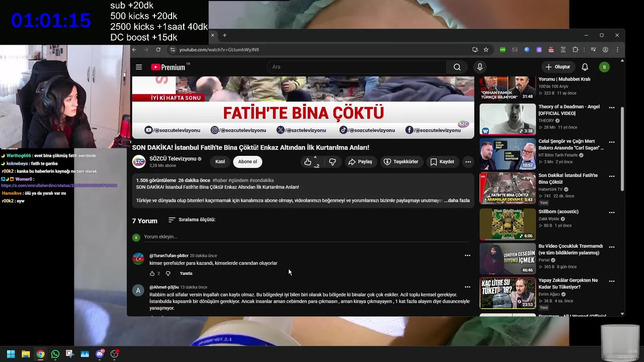Open options for Theory of a Deadman video
644x362 pixels.
pyautogui.click(x=612, y=108)
